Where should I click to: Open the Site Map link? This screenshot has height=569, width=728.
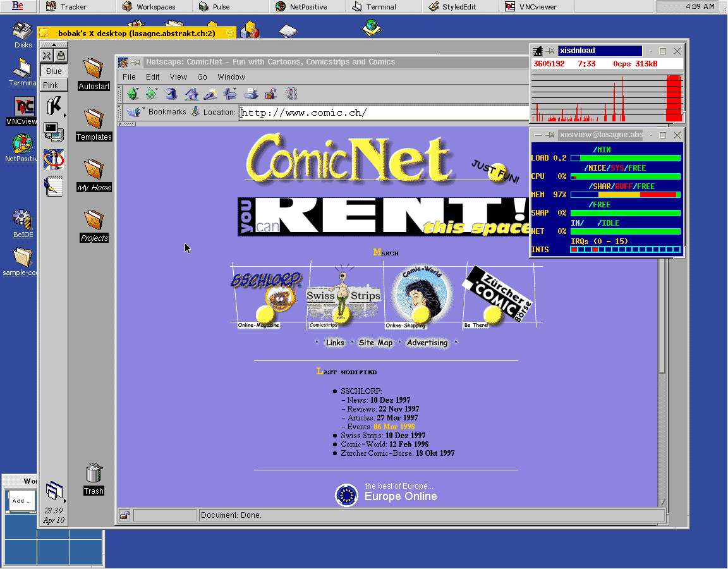pos(375,343)
